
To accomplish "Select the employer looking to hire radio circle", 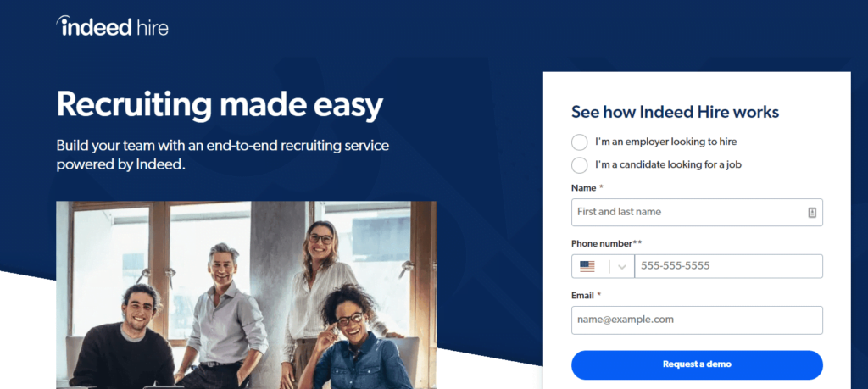I will click(x=580, y=142).
